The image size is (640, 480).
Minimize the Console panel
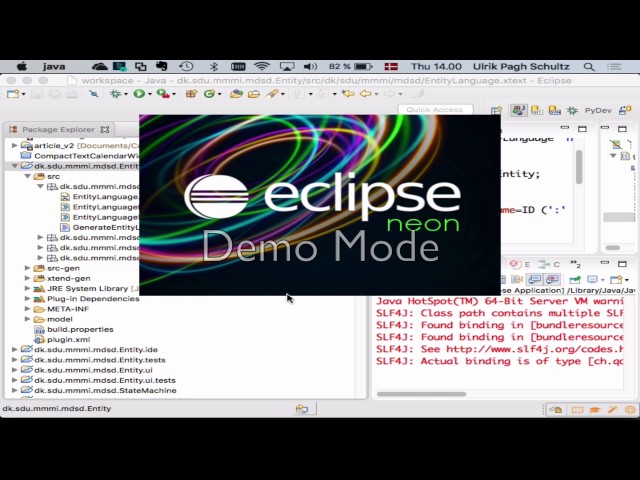[x=605, y=263]
